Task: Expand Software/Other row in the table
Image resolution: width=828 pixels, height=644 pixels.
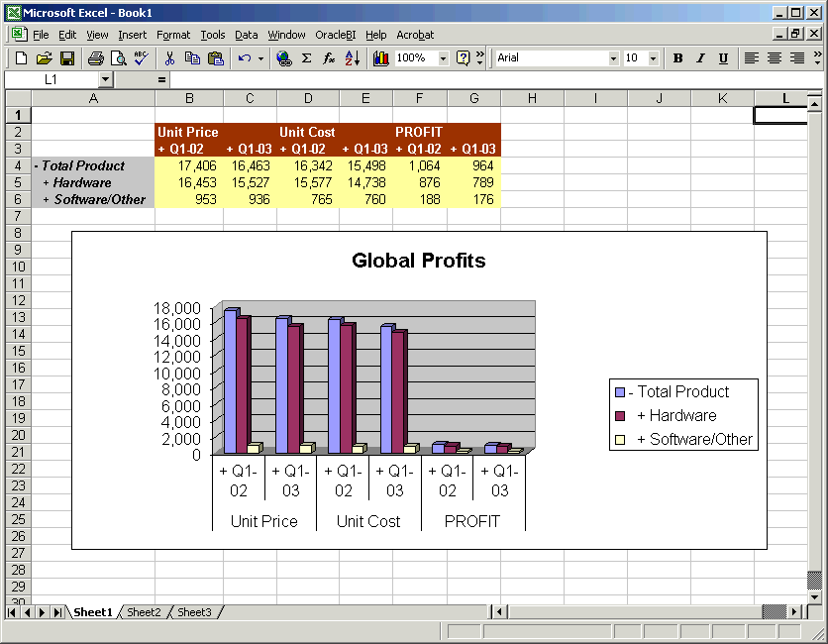Action: [46, 200]
